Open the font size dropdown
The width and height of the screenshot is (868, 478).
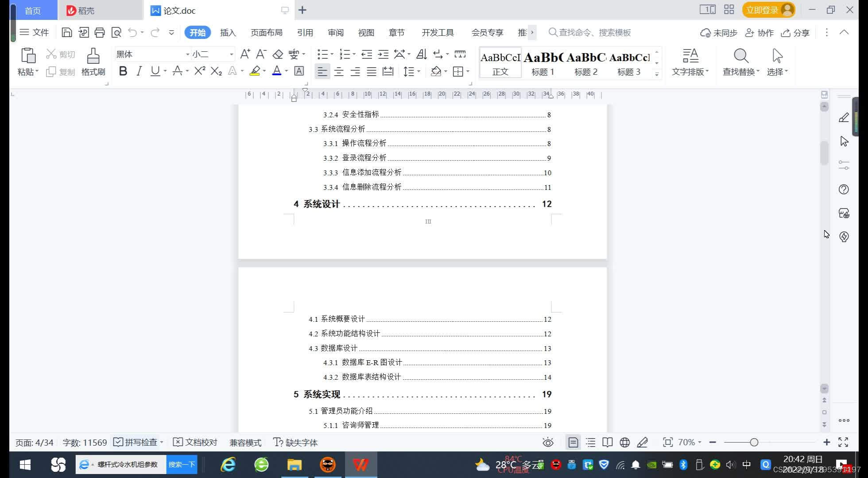click(231, 54)
